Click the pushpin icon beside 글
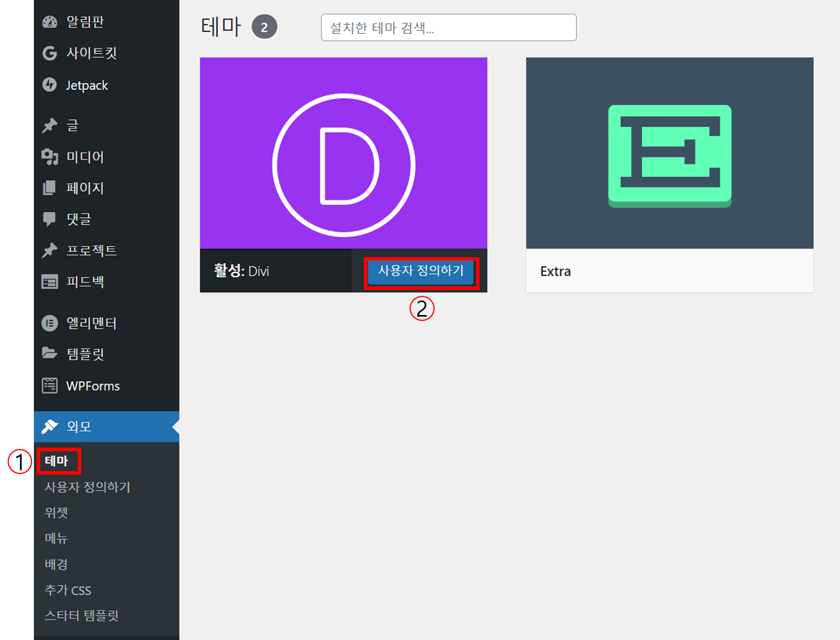The height and width of the screenshot is (640, 840). coord(50,125)
